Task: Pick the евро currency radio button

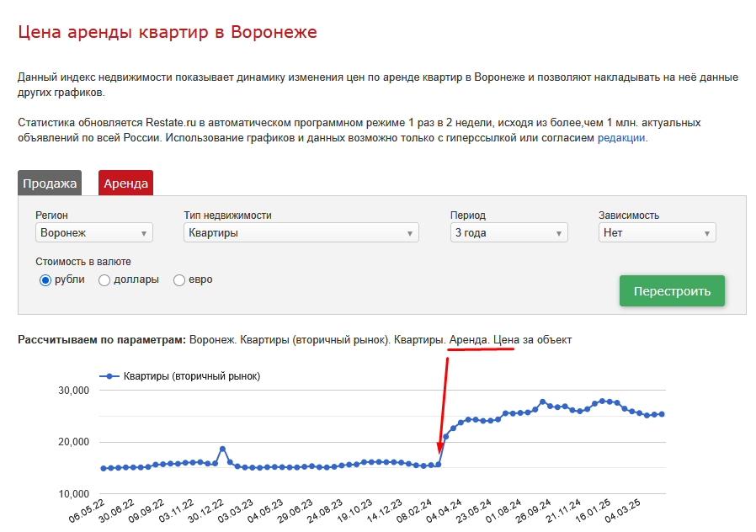Action: (179, 280)
